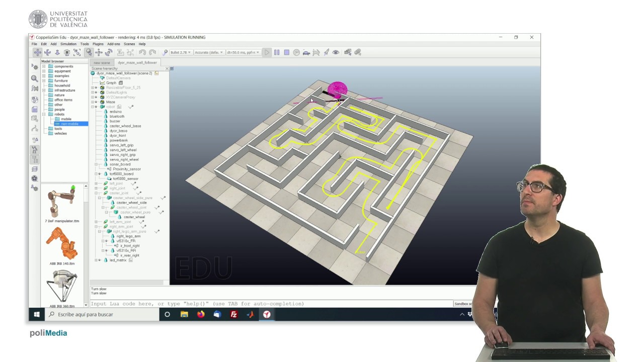The image size is (644, 362).
Task: Select the camera shift/zoom tool
Action: (x=57, y=52)
